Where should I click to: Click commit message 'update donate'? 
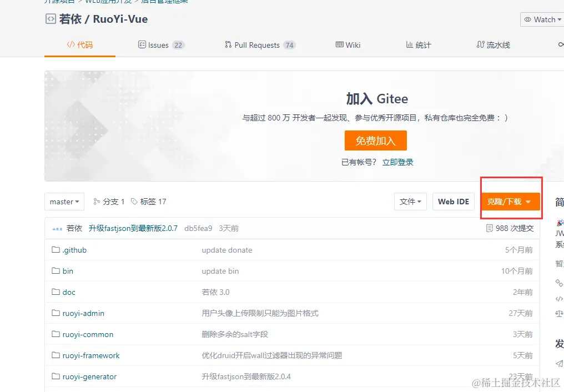pos(227,250)
